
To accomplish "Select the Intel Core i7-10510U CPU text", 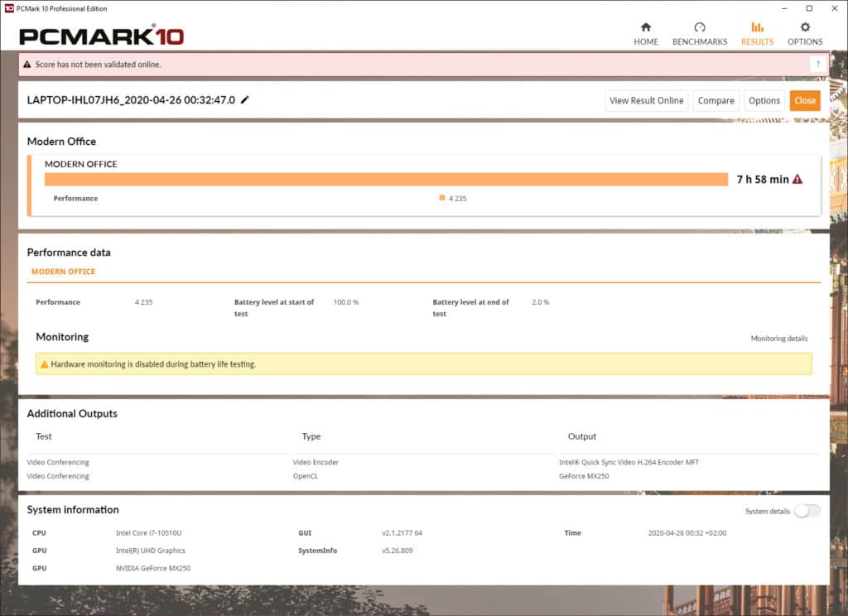I will pos(149,532).
